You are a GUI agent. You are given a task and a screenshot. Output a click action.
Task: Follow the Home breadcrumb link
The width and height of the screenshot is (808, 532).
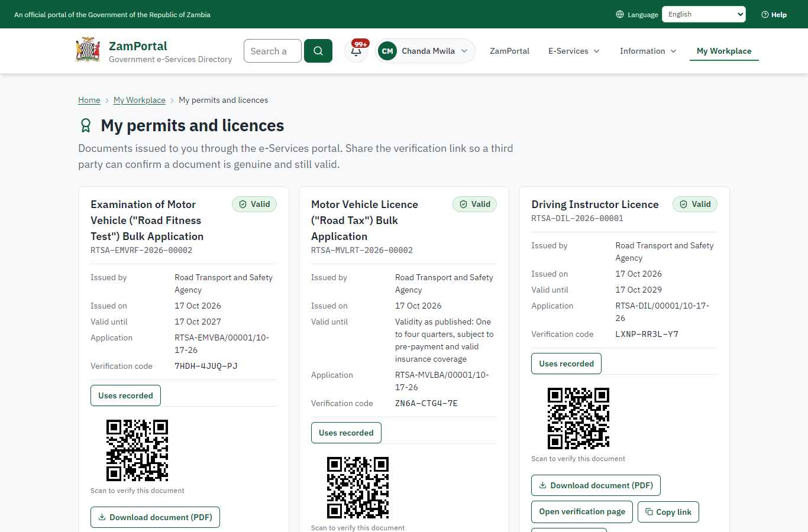point(89,100)
